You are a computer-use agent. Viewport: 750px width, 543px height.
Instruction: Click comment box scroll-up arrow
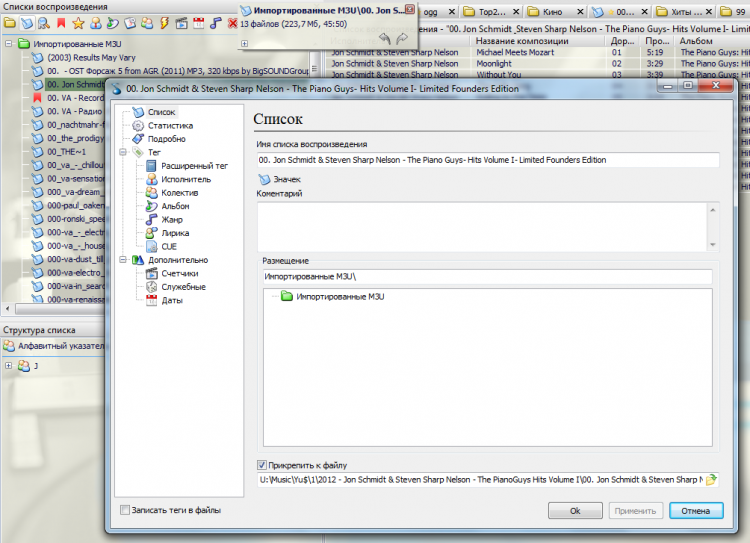point(713,210)
